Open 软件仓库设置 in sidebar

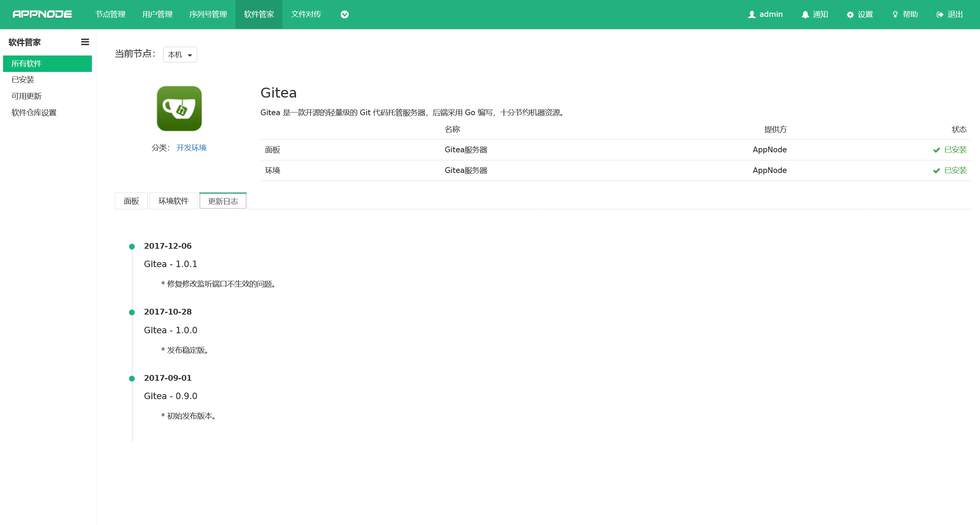coord(47,112)
